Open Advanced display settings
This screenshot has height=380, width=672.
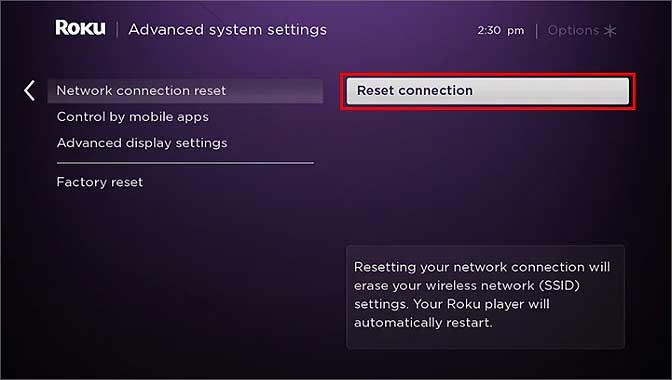tap(142, 143)
